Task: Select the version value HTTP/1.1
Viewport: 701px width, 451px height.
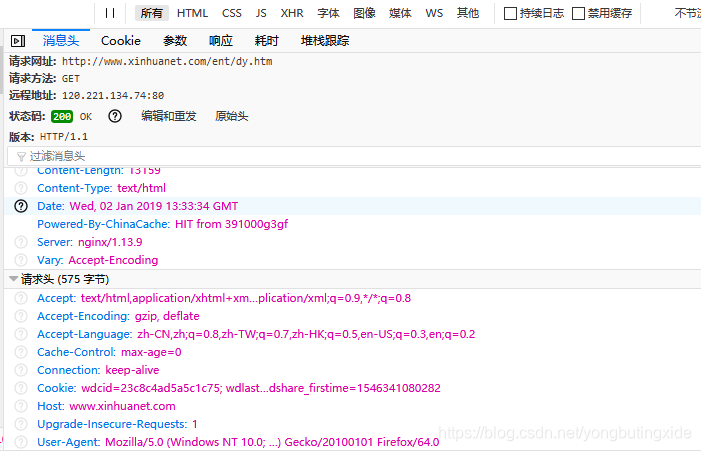Action: (x=64, y=137)
